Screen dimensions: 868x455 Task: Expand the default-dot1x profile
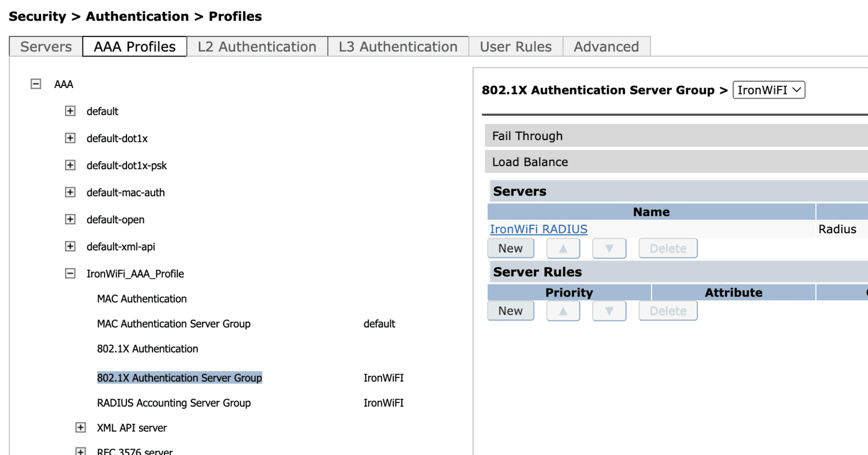(x=70, y=138)
